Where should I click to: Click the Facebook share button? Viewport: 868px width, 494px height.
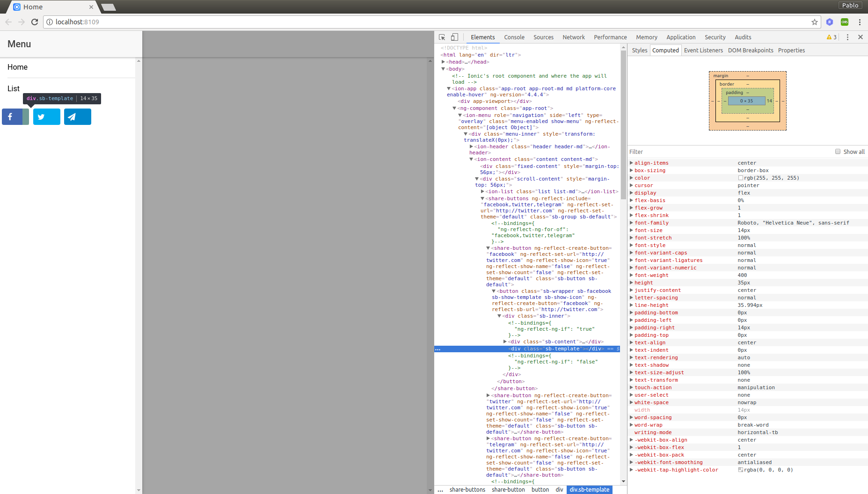tap(15, 116)
